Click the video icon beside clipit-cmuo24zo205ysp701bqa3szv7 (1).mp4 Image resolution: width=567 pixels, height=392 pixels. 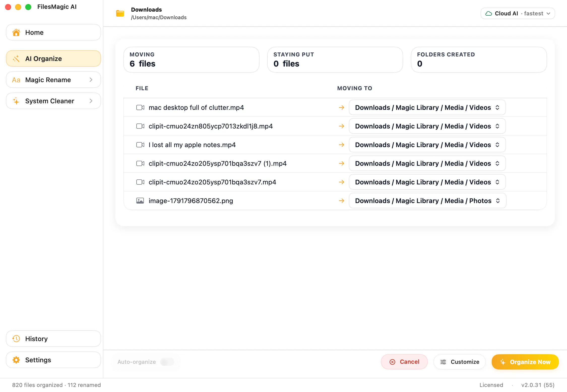click(x=140, y=164)
